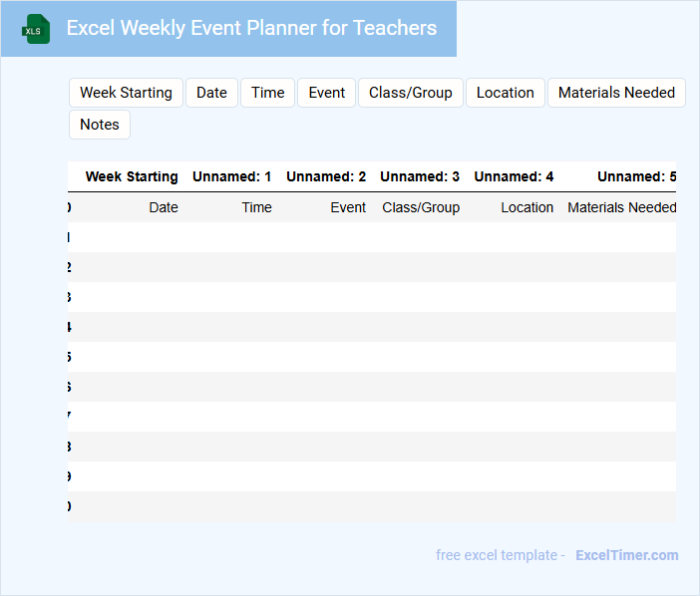This screenshot has height=596, width=700.
Task: Select the Week Starting tag button
Action: coord(126,93)
